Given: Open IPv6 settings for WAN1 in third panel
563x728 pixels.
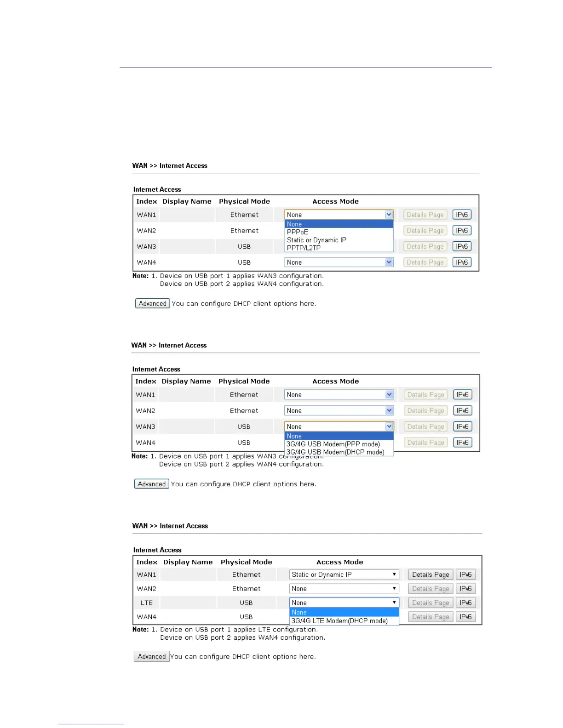Looking at the screenshot, I should click(465, 574).
